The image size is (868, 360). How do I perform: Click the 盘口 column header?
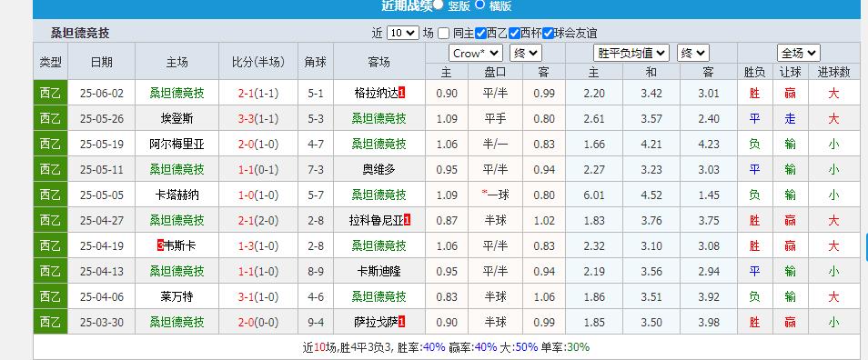[496, 72]
